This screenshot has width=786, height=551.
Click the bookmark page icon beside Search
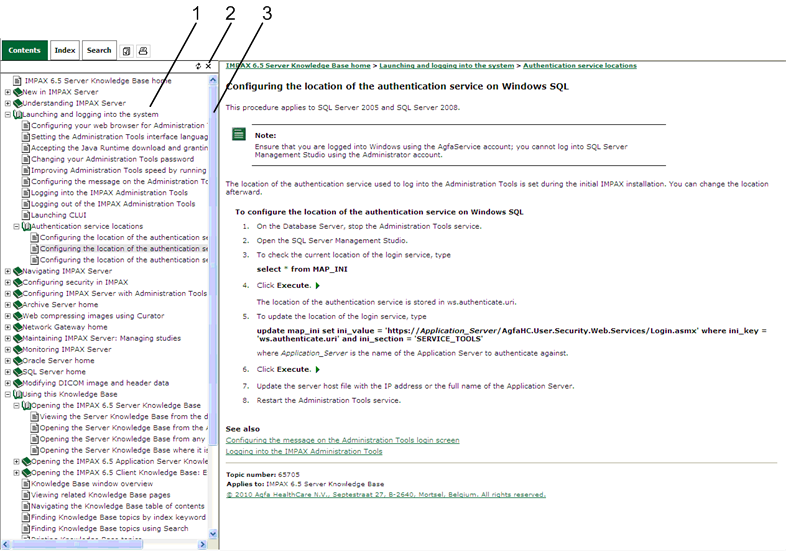tap(127, 51)
